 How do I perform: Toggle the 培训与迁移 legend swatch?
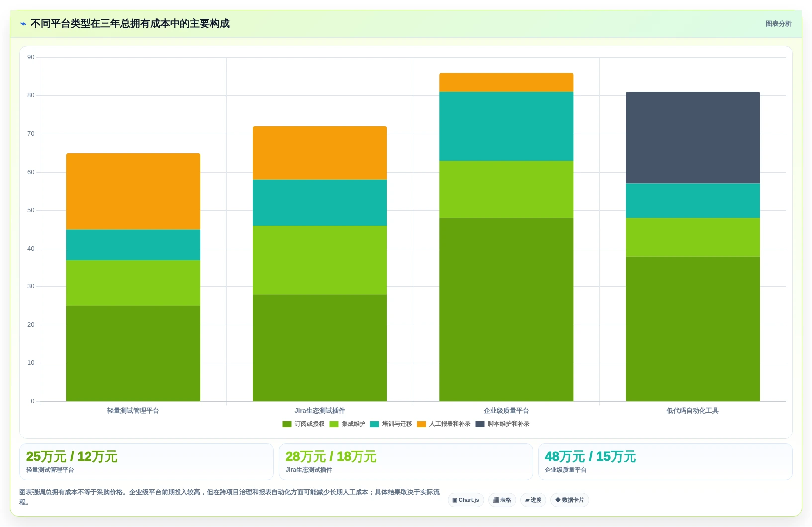(x=374, y=424)
